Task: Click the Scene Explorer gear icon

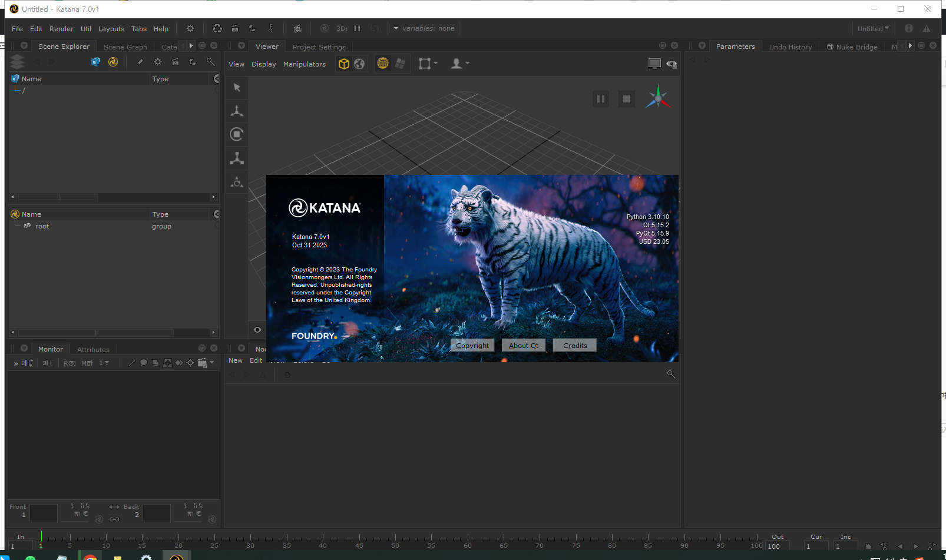Action: point(158,62)
